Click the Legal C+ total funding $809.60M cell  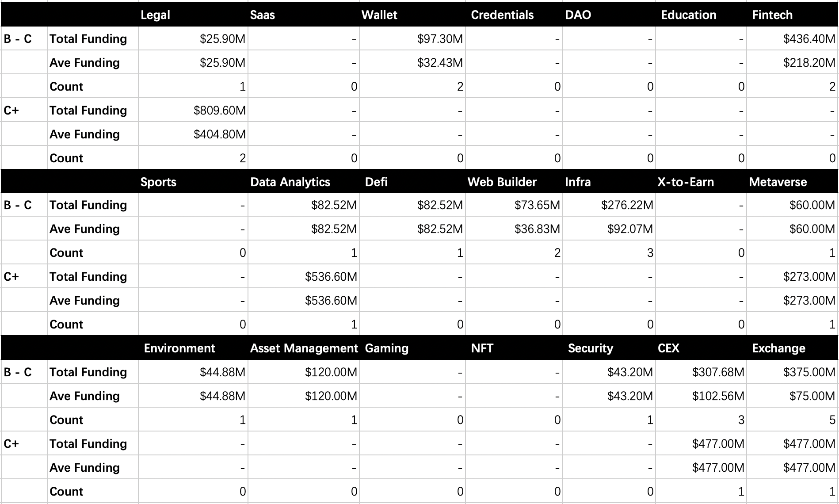tap(193, 110)
